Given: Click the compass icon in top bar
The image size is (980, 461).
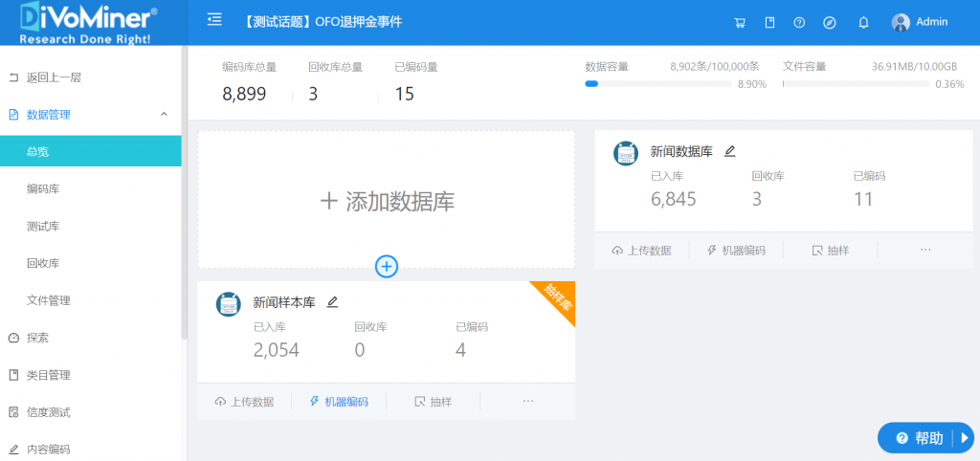Looking at the screenshot, I should coord(830,23).
